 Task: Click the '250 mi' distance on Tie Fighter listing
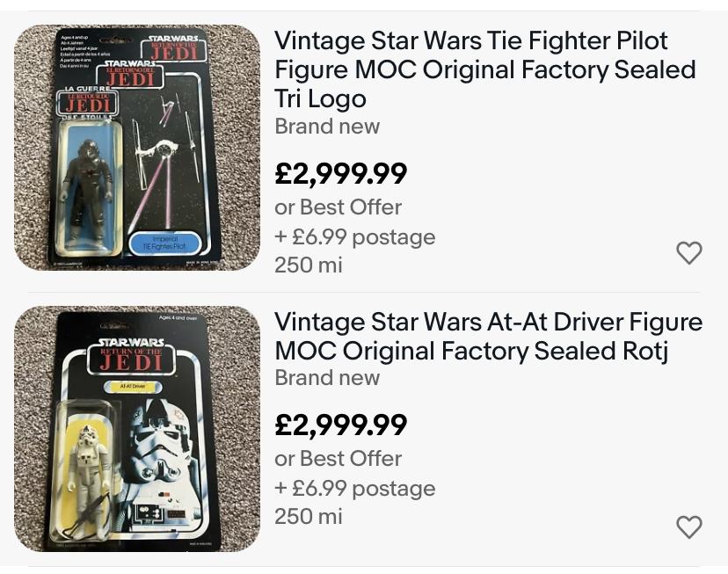[309, 265]
